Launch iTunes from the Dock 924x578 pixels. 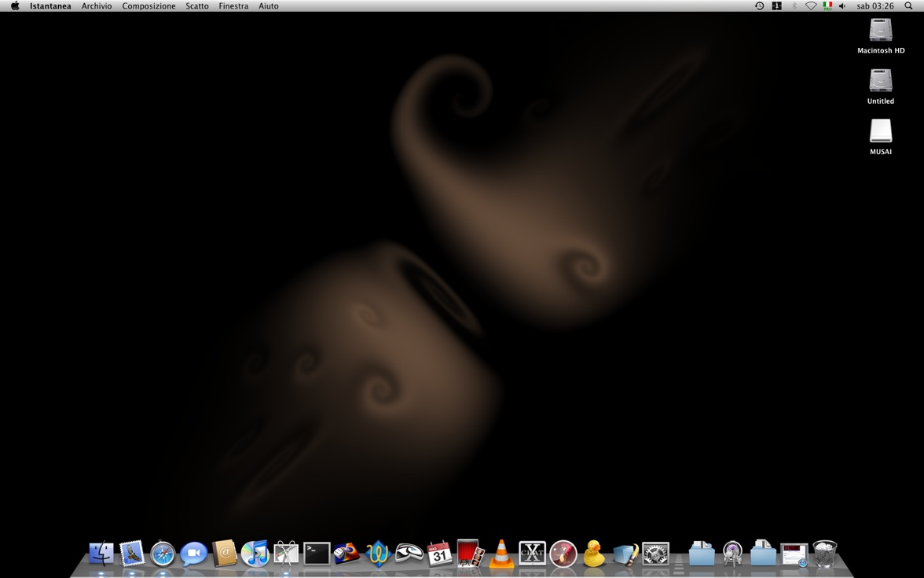click(255, 554)
